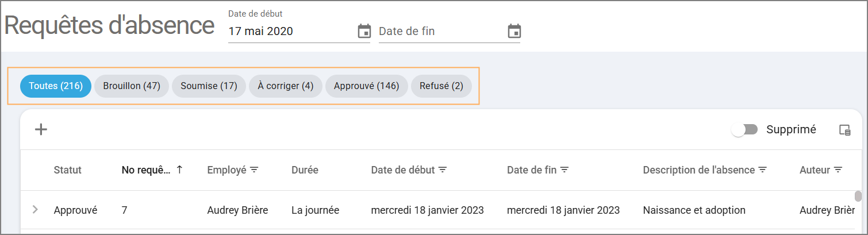Filter the Employé column
This screenshot has height=235, width=868.
pyautogui.click(x=254, y=170)
